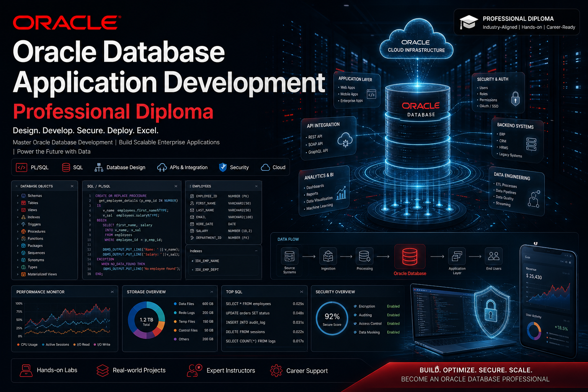Click the red Oracle Database flow icon
The height and width of the screenshot is (392, 588).
click(410, 256)
